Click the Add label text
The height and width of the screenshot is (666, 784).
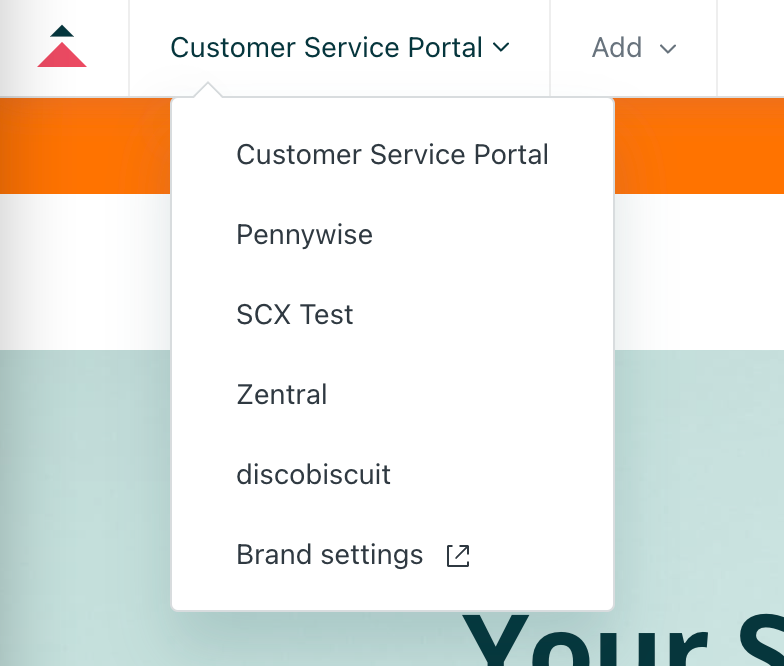pos(617,48)
